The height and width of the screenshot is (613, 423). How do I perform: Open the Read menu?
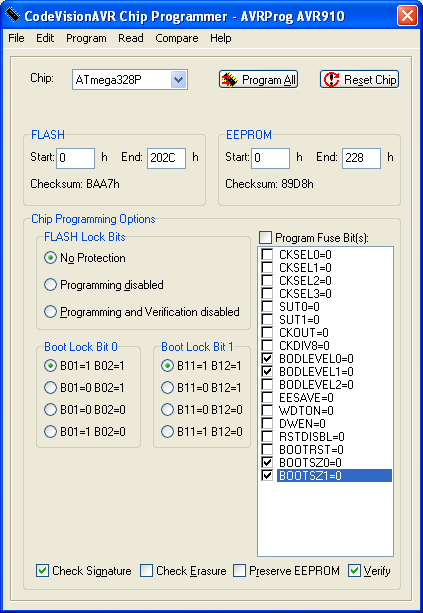pos(131,38)
